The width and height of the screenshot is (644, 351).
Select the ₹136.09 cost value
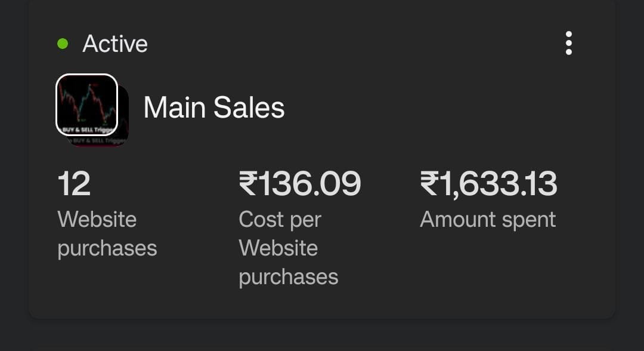(x=300, y=183)
